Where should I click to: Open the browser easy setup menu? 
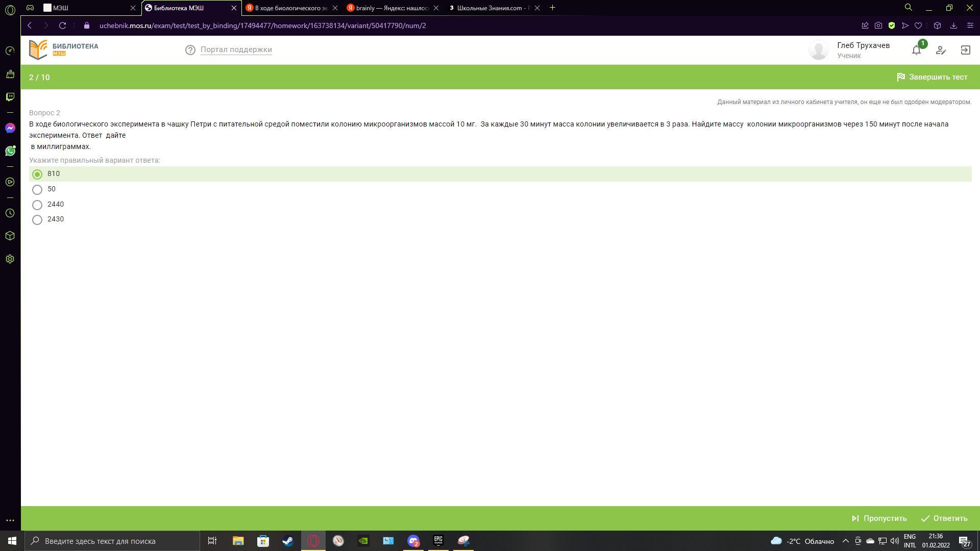coord(970,26)
